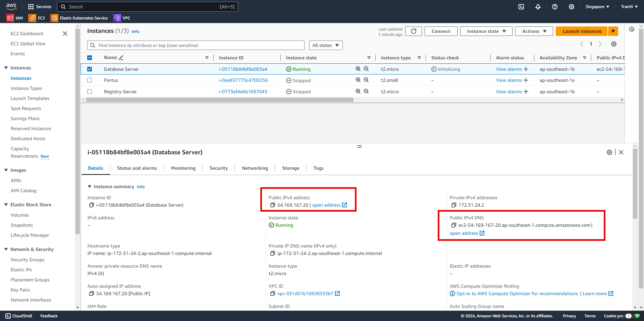
Task: Open the All states filter dropdown
Action: click(x=326, y=45)
